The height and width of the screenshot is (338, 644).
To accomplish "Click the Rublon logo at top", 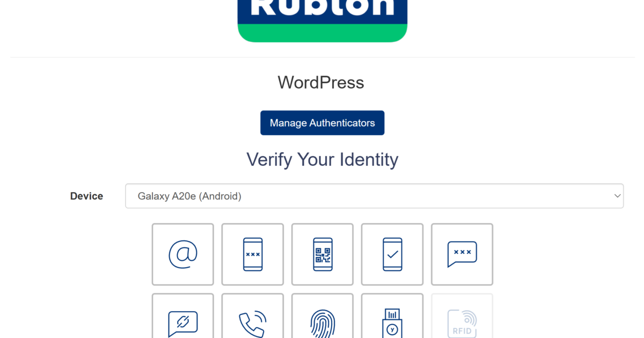I will [x=322, y=11].
